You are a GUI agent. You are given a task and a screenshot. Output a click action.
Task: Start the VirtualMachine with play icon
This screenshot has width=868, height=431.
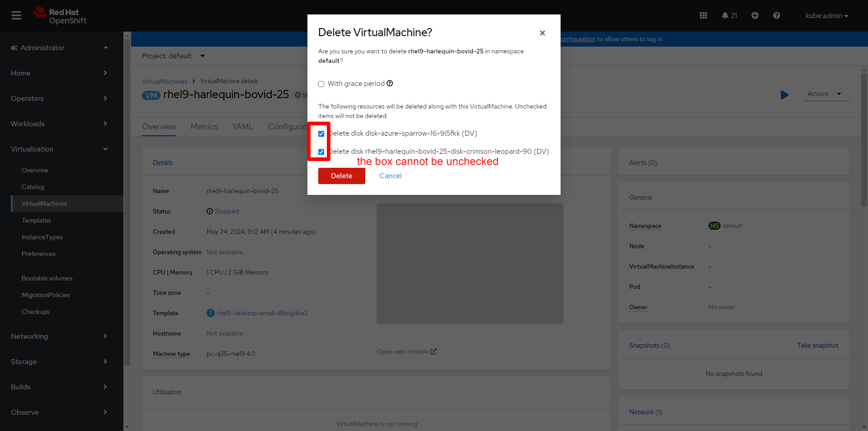785,95
